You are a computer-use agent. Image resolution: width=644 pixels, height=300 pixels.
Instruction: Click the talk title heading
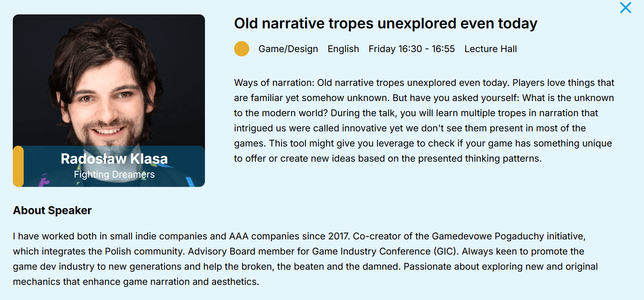point(385,24)
